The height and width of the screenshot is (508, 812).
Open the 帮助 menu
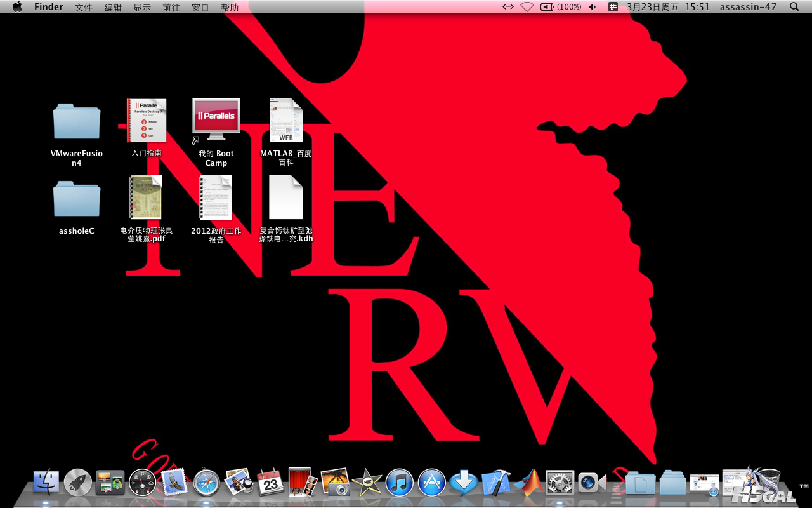(x=230, y=7)
